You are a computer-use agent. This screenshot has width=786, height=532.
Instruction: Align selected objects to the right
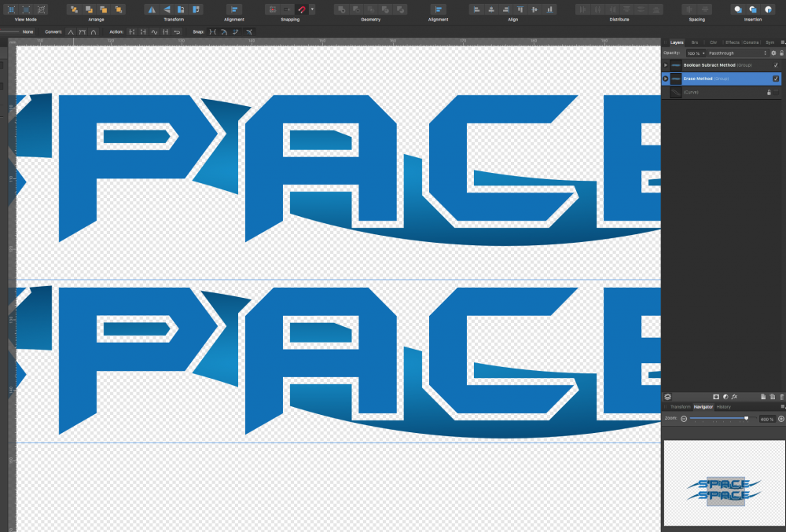pos(505,9)
